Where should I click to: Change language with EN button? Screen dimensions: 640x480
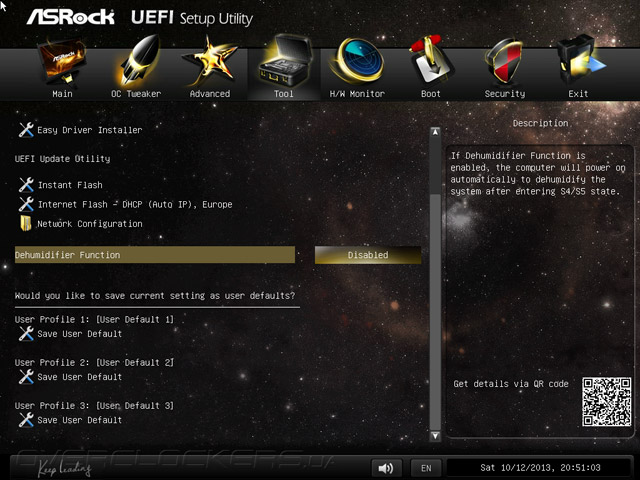426,468
